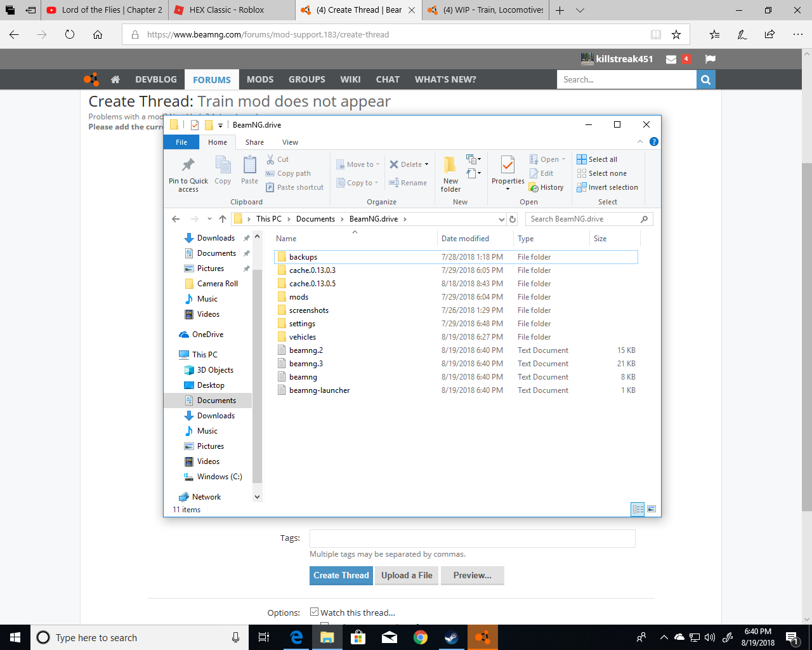Refresh the Edge browser page
The height and width of the screenshot is (650, 812).
pyautogui.click(x=70, y=34)
